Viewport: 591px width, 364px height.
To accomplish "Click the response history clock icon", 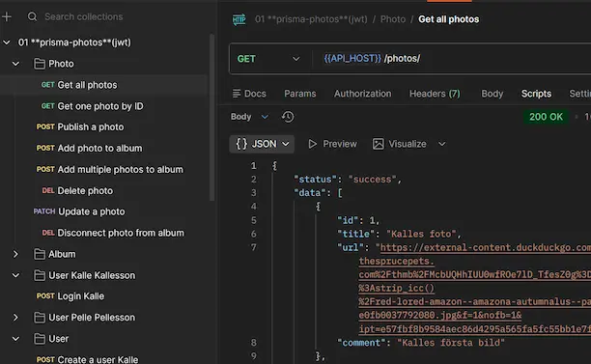I will tap(288, 117).
